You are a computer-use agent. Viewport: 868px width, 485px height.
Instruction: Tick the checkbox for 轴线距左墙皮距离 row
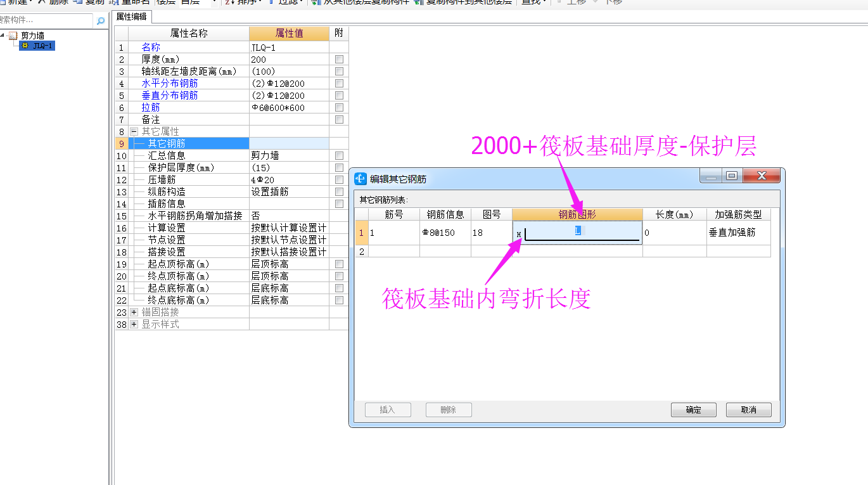339,71
